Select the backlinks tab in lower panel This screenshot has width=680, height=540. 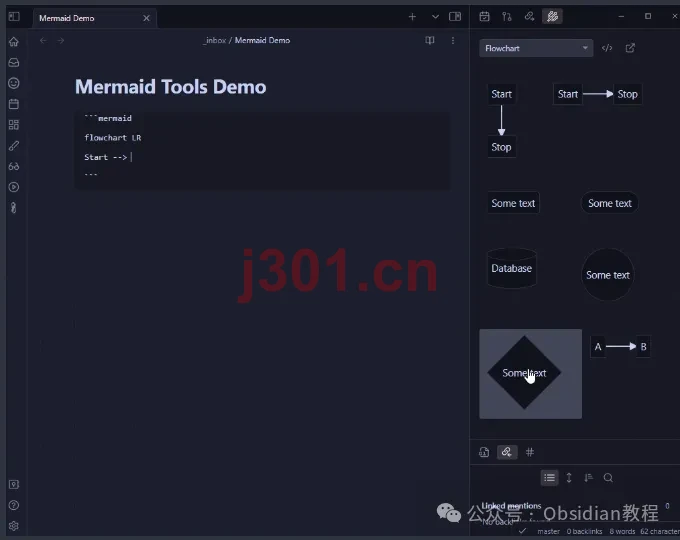pyautogui.click(x=507, y=452)
